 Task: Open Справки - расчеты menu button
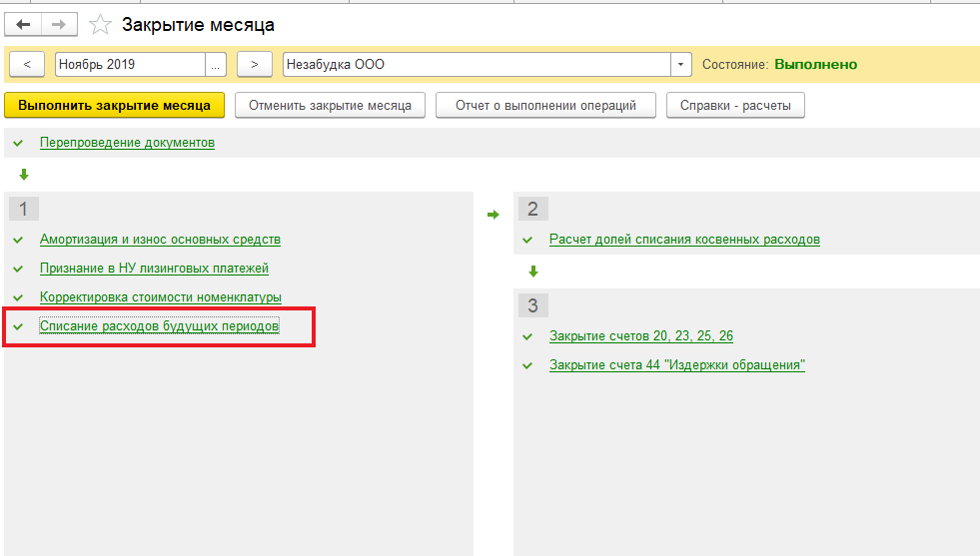(735, 106)
